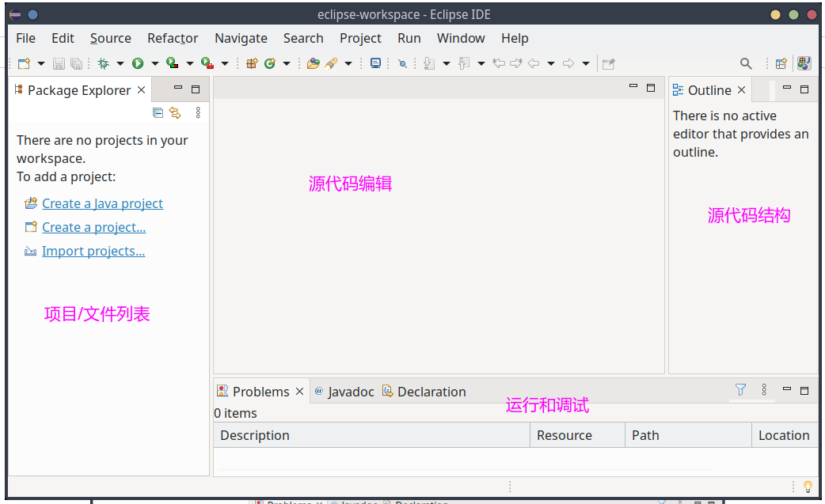Toggle Link with Editor in Package Explorer
The height and width of the screenshot is (504, 825).
(175, 113)
